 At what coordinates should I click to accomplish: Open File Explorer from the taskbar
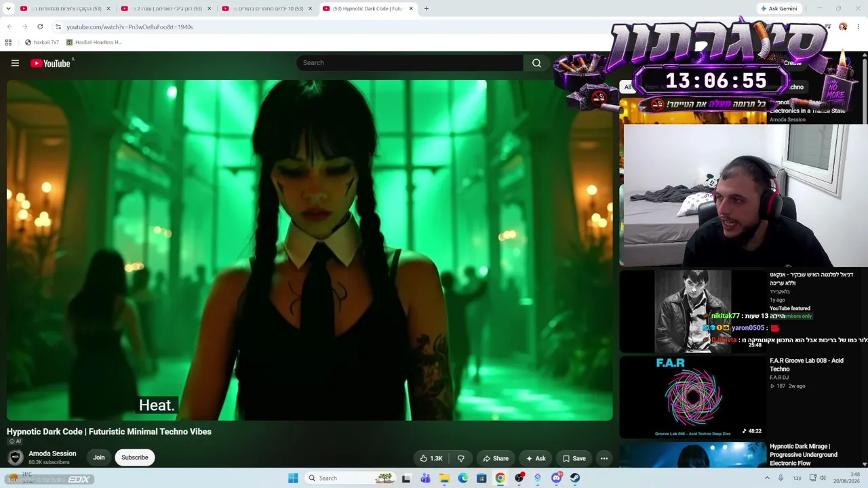pyautogui.click(x=444, y=479)
